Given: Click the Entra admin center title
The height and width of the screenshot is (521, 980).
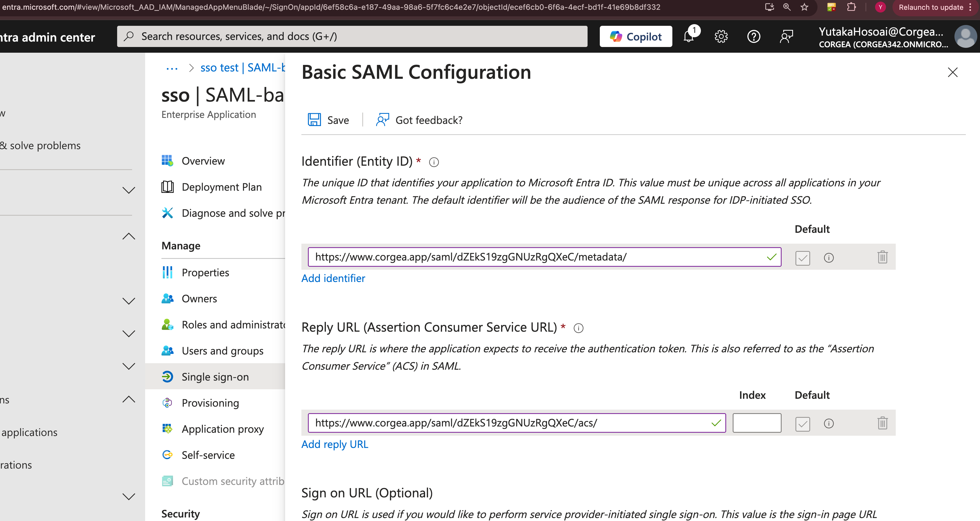Looking at the screenshot, I should (x=48, y=37).
